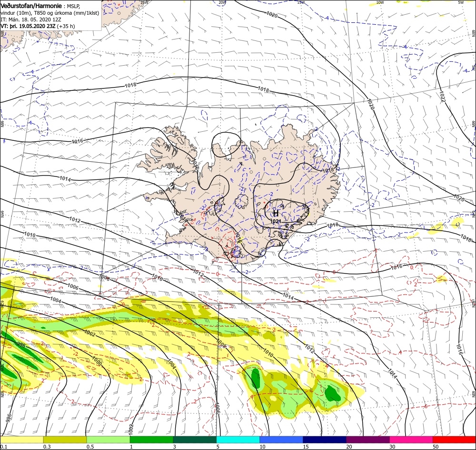
Task: Click the 'VT: þri. 19.05.2020 23Z (+35 h)' line
Action: pyautogui.click(x=38, y=26)
